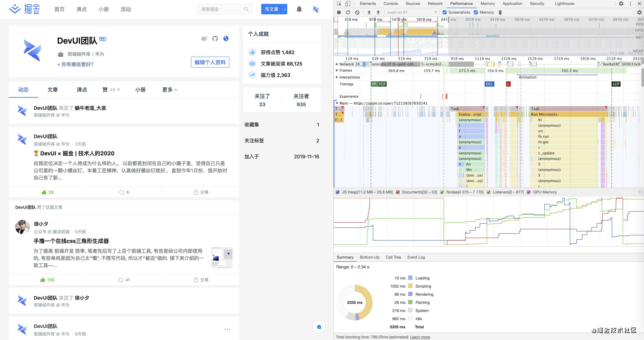This screenshot has width=644, height=340.
Task: Switch to the Elements panel
Action: click(x=368, y=4)
